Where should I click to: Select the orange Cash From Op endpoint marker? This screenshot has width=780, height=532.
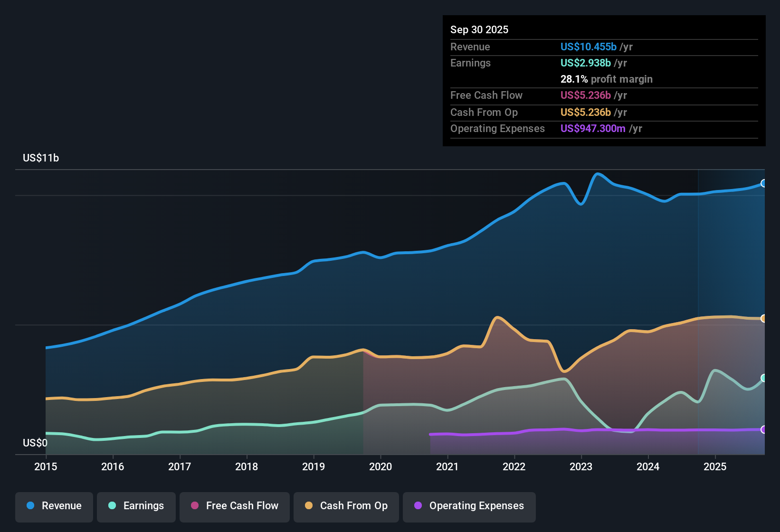tap(764, 318)
